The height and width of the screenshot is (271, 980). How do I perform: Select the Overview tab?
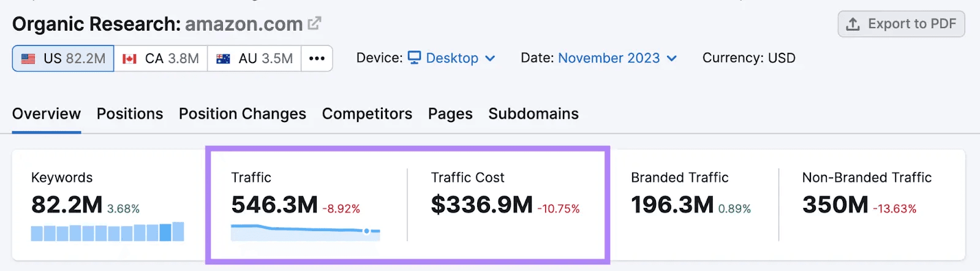(x=47, y=114)
